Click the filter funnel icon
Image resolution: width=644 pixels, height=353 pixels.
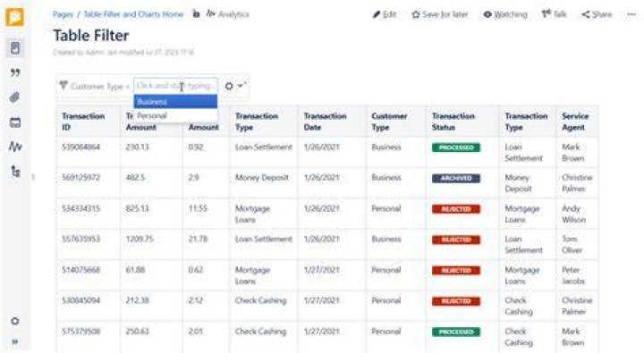64,86
